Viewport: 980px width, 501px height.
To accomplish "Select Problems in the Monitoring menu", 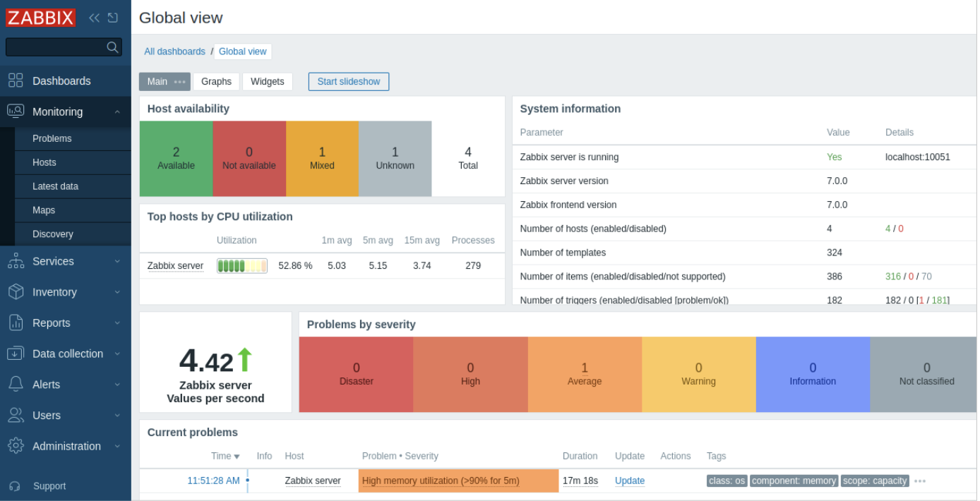I will click(x=52, y=138).
